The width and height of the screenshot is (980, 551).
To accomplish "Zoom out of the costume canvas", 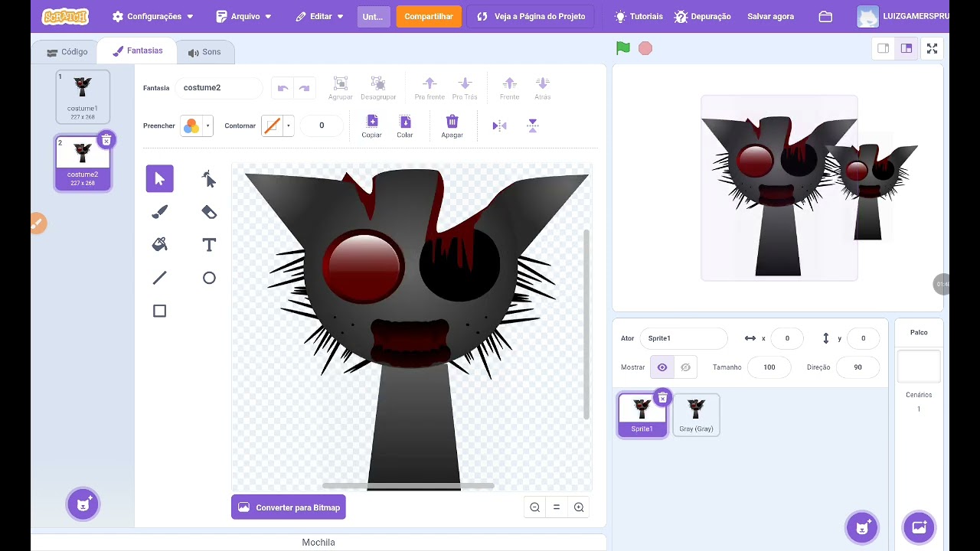I will point(535,507).
